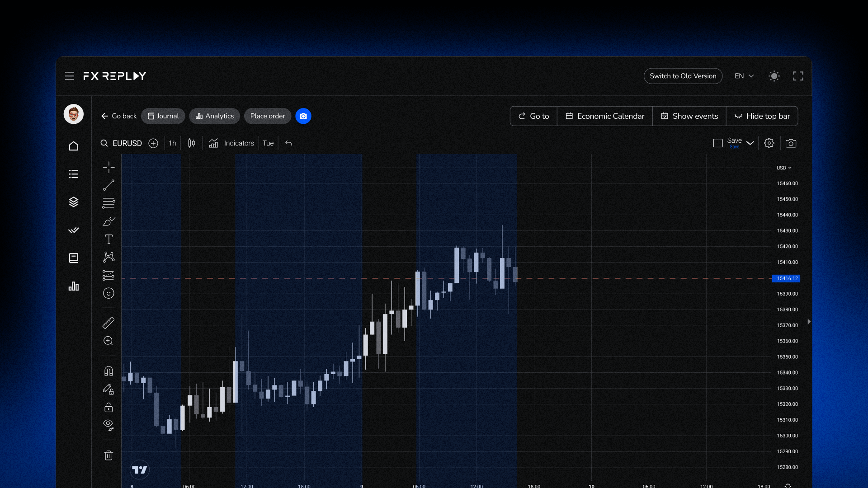
Task: Open the emoji icons tool
Action: [108, 293]
